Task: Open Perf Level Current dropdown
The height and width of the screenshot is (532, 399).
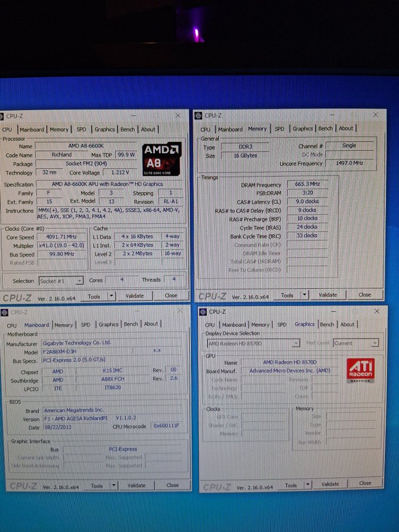Action: click(374, 343)
